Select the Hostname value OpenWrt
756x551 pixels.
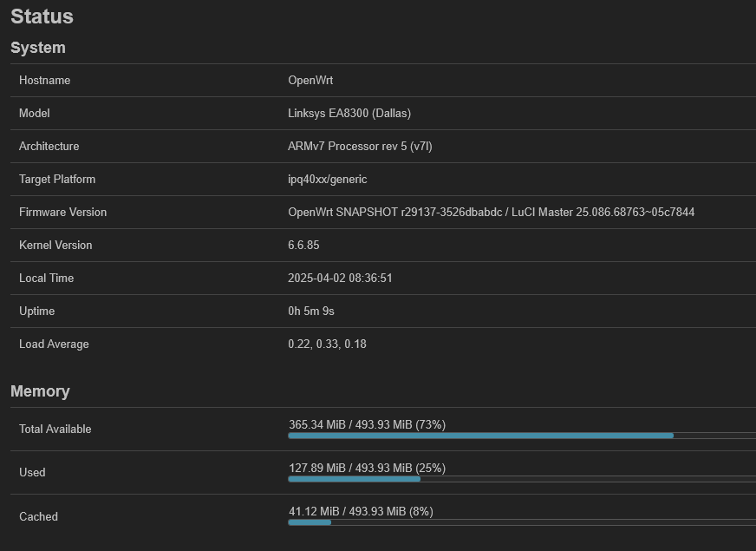[x=310, y=80]
